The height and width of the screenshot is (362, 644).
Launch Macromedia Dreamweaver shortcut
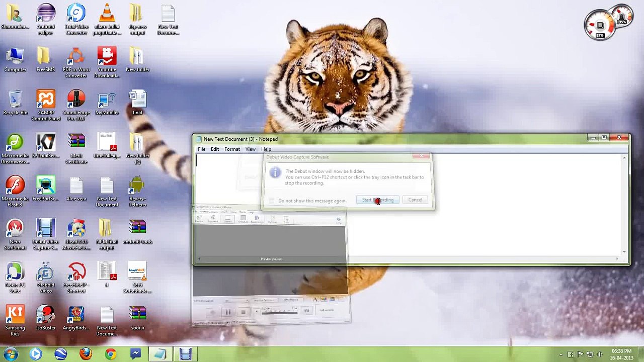pos(15,149)
